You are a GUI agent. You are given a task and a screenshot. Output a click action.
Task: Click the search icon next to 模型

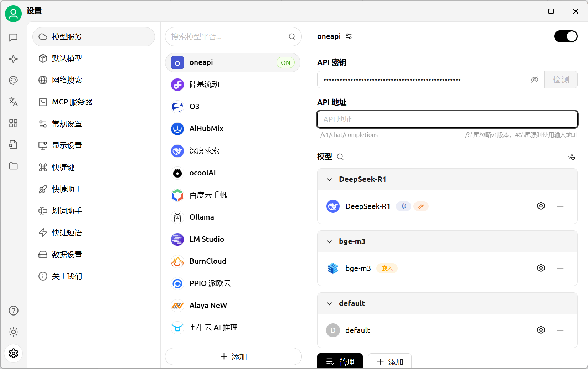tap(340, 157)
